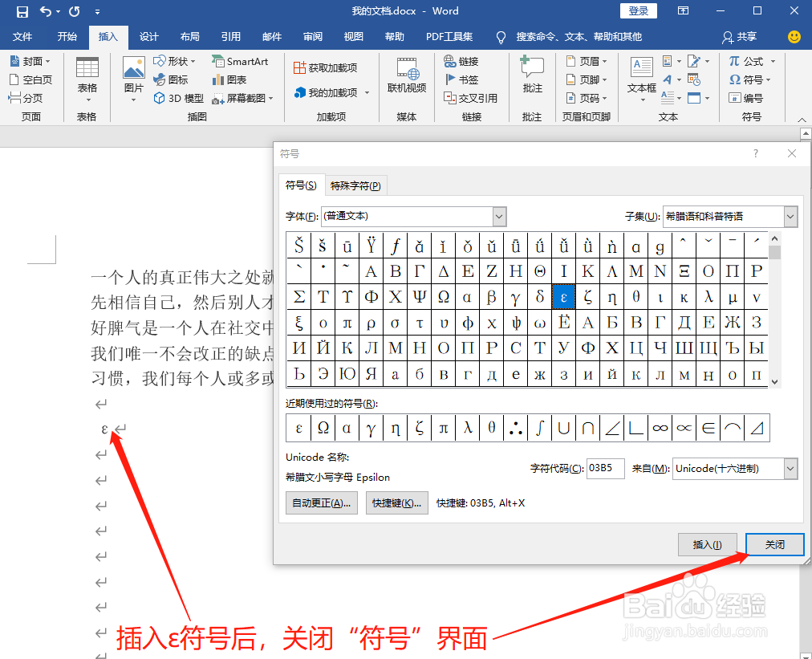Insert a Chart (图表)

pos(229,79)
